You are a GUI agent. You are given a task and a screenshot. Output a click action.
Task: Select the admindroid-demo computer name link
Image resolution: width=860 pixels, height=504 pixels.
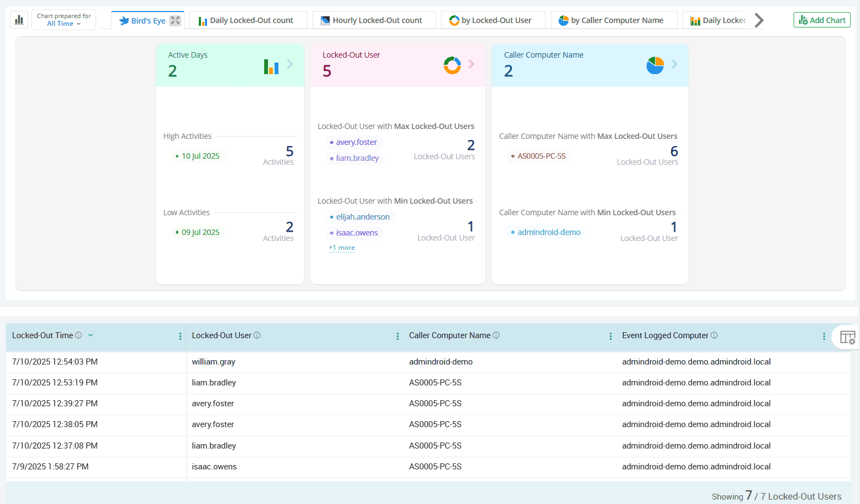point(549,232)
